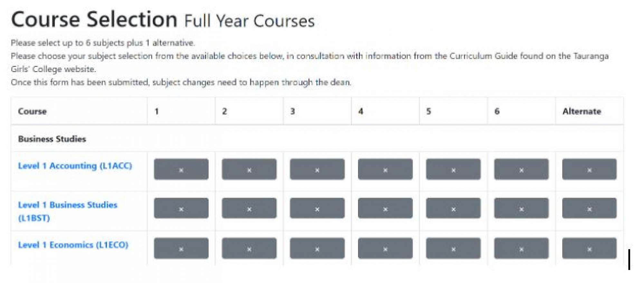Open Level 1 Accounting (L1ACC) course link
This screenshot has width=644, height=283.
point(75,166)
